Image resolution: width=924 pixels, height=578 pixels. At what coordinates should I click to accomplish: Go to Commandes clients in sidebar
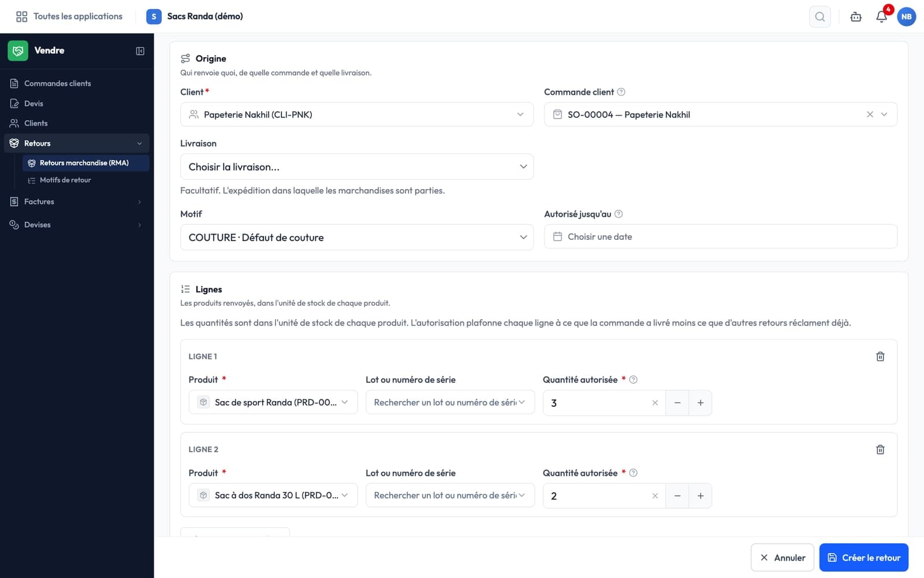(76, 84)
